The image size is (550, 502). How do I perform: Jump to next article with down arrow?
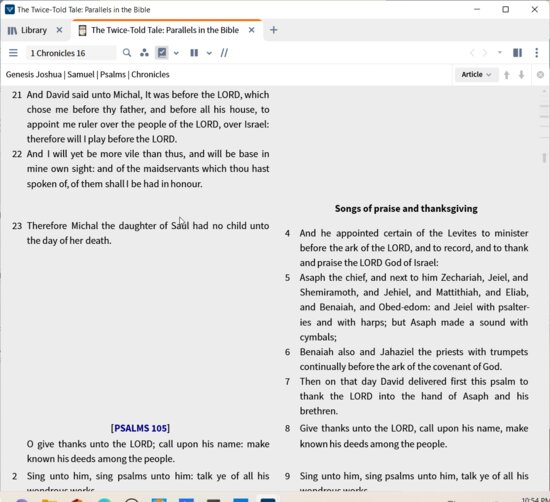(x=522, y=75)
